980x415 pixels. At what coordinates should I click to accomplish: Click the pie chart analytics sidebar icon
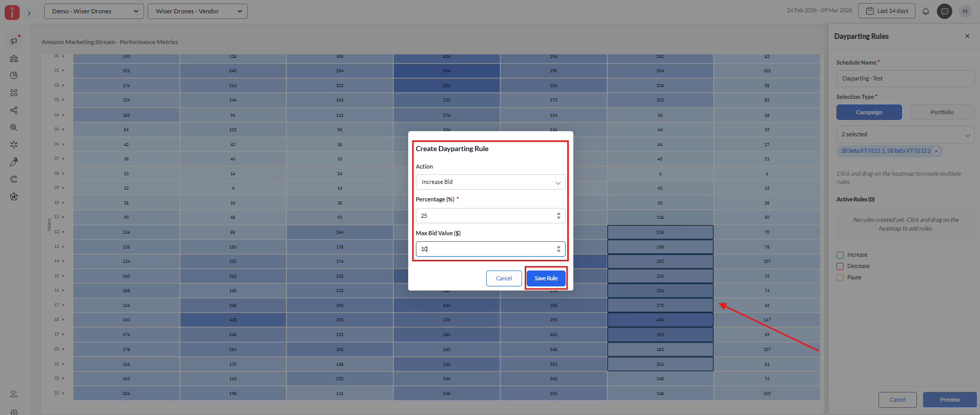click(14, 75)
